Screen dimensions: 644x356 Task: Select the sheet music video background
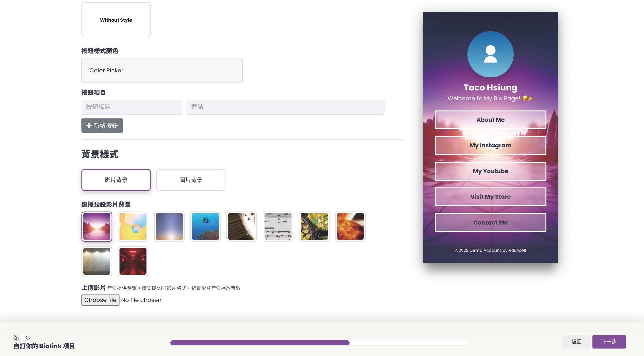point(278,226)
